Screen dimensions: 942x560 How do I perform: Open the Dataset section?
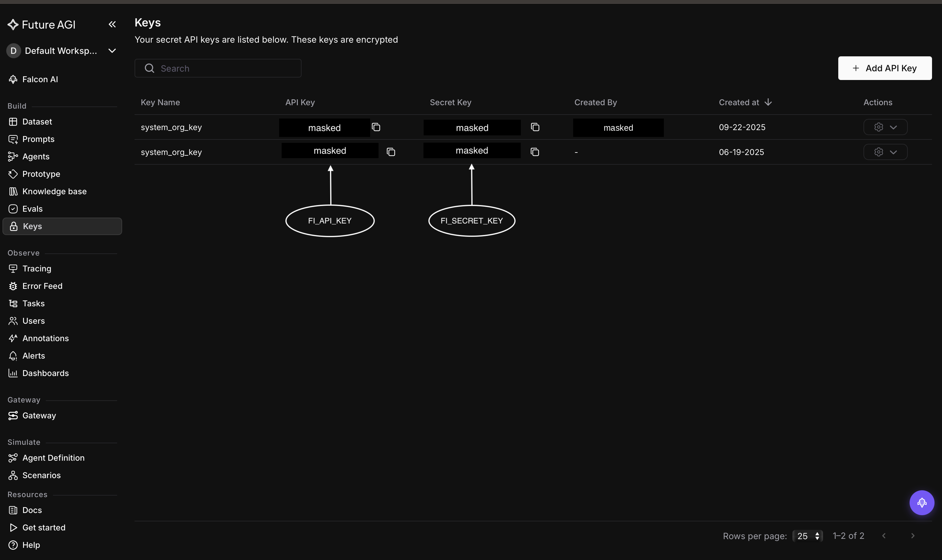37,121
